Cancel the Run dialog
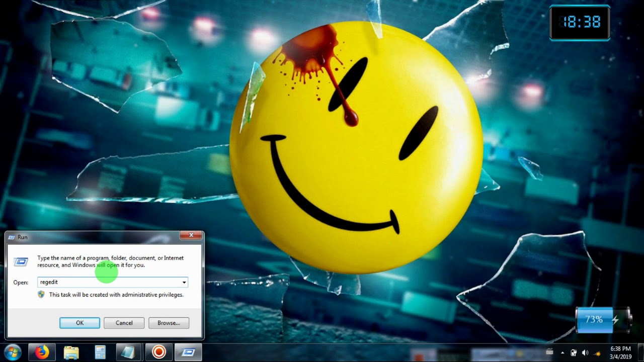The image size is (644, 362). [x=124, y=323]
